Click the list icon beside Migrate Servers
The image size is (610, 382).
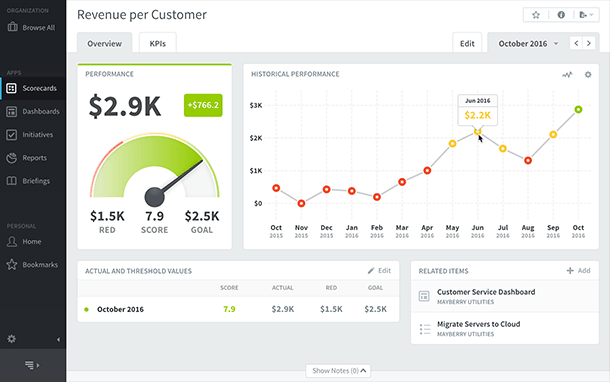pos(425,329)
